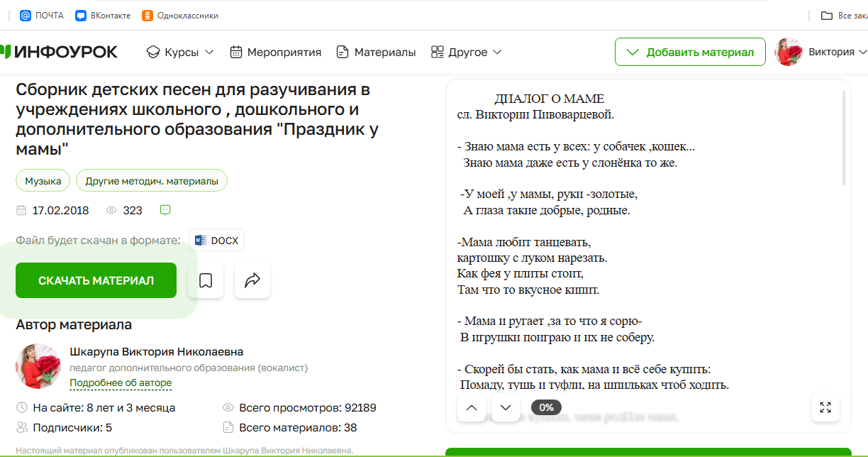Click the green comments icon
Image resolution: width=868 pixels, height=457 pixels.
coord(165,210)
